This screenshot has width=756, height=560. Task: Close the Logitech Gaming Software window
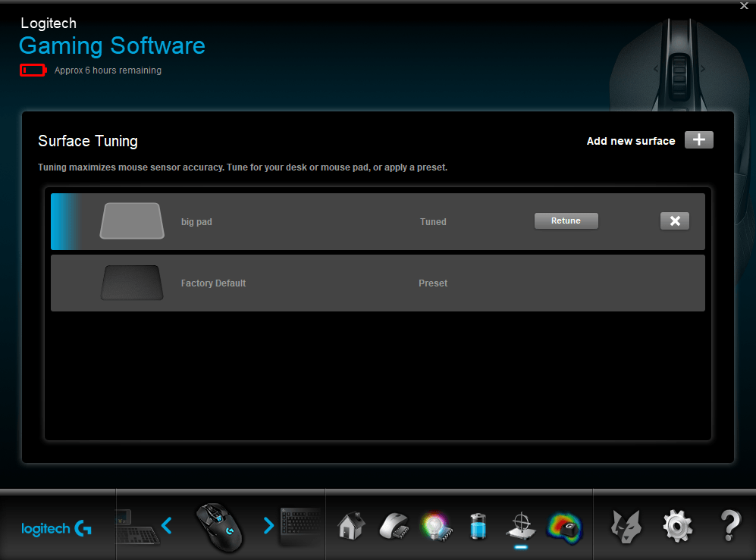[x=744, y=6]
